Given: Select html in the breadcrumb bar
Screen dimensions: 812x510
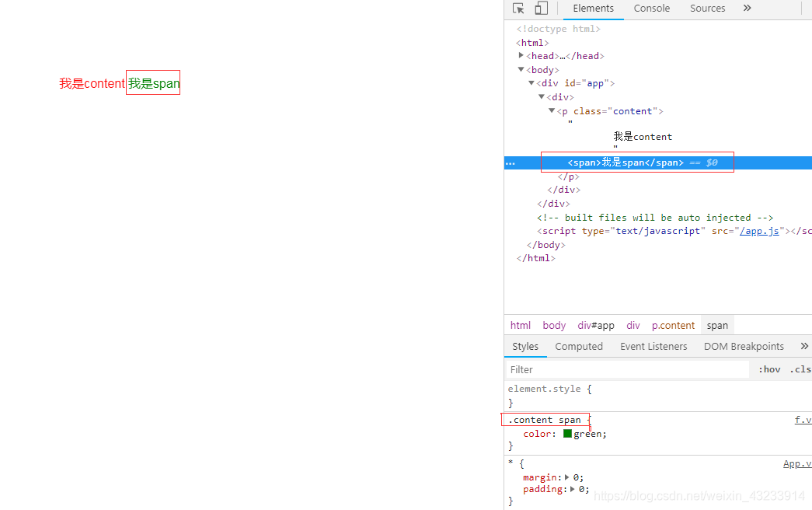Looking at the screenshot, I should pos(521,326).
